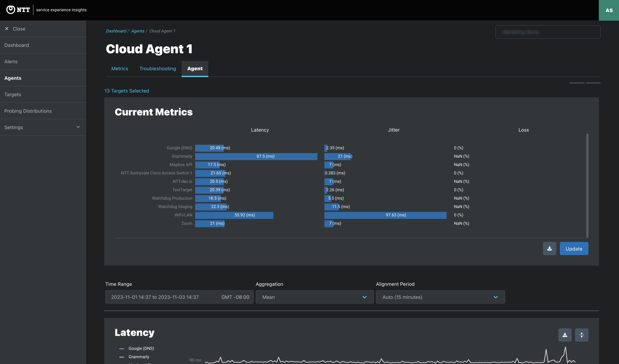This screenshot has width=619, height=364.
Task: Click the X close sidebar icon
Action: point(7,29)
